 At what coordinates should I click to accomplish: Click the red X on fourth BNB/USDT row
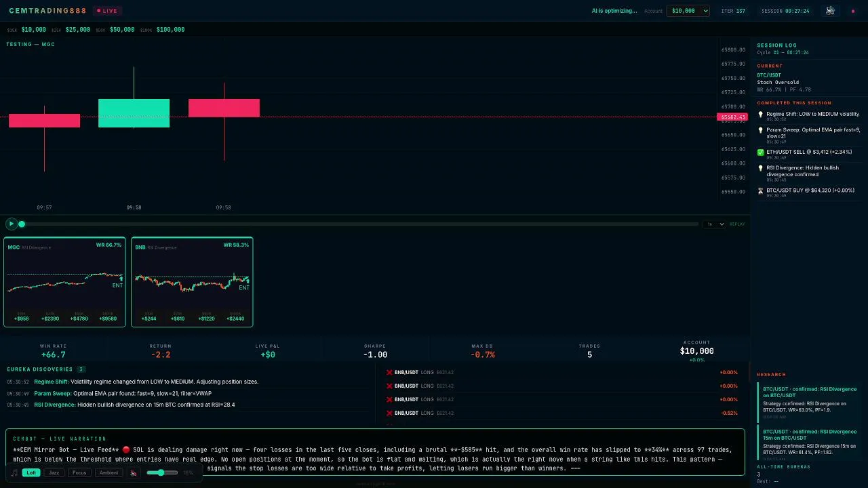click(x=389, y=413)
